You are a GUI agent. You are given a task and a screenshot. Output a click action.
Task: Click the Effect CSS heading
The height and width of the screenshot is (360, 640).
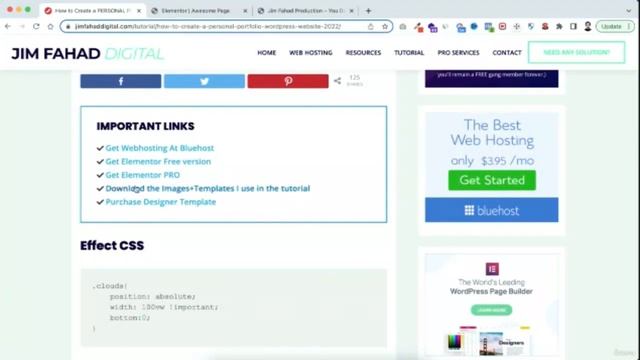[112, 246]
